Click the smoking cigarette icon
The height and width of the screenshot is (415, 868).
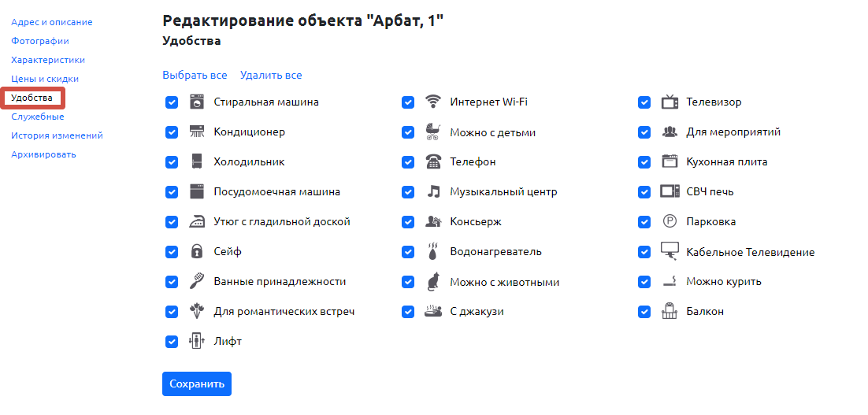point(670,282)
